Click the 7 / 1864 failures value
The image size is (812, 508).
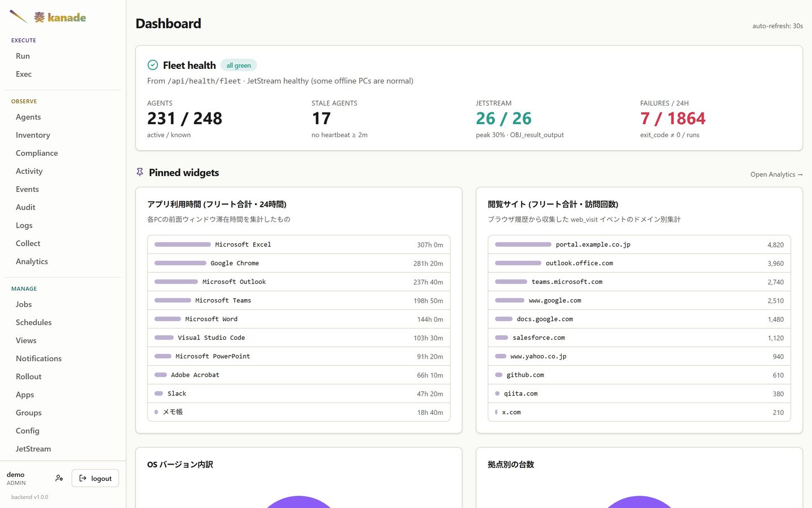tap(673, 119)
